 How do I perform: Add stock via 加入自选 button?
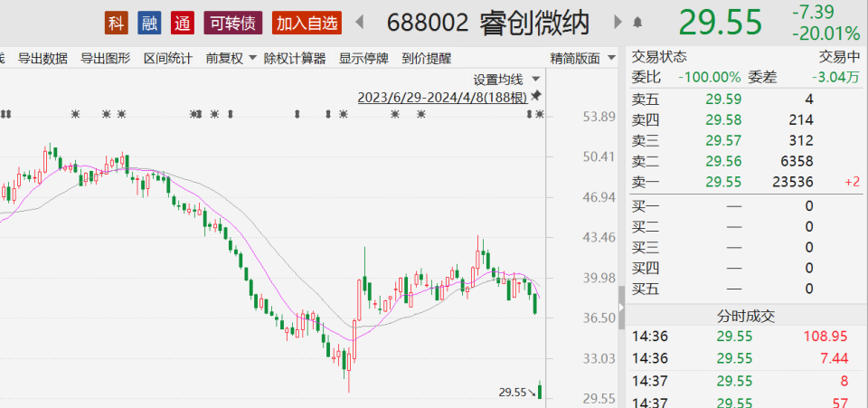click(x=307, y=24)
